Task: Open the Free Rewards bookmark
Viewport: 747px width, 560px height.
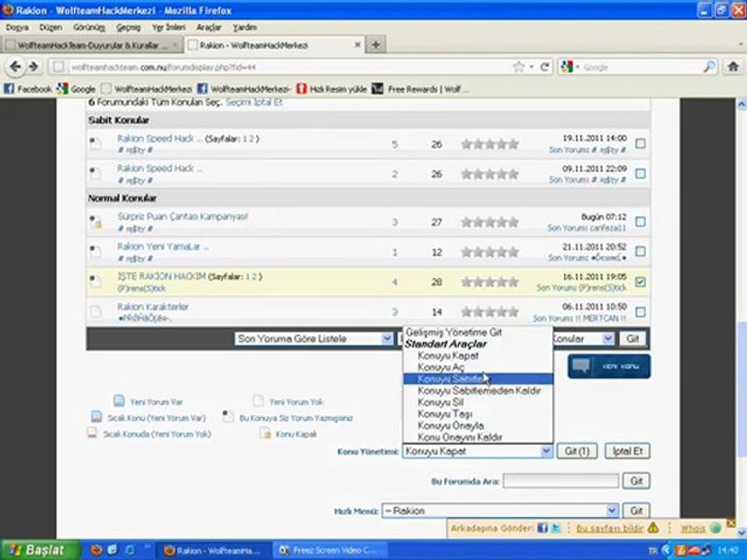Action: click(420, 89)
